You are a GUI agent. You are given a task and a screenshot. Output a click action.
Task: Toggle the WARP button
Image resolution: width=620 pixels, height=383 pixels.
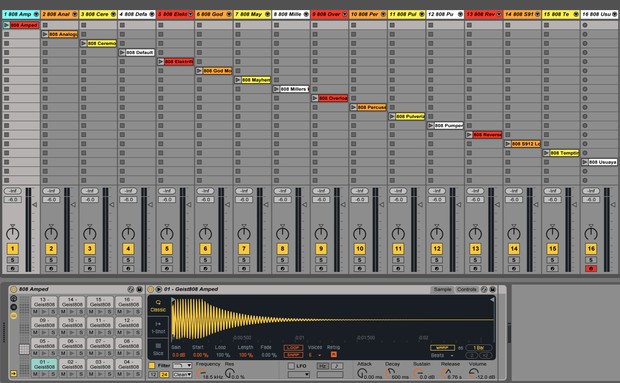442,348
